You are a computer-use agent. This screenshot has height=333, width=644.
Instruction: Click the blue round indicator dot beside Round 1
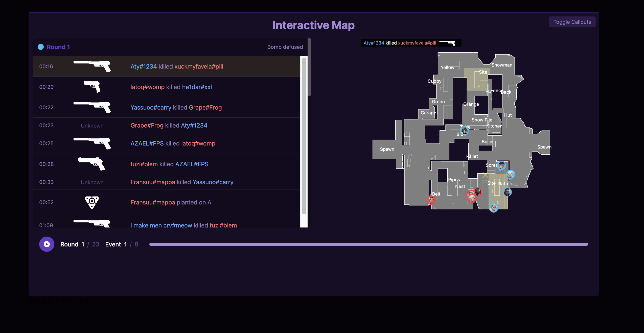41,47
